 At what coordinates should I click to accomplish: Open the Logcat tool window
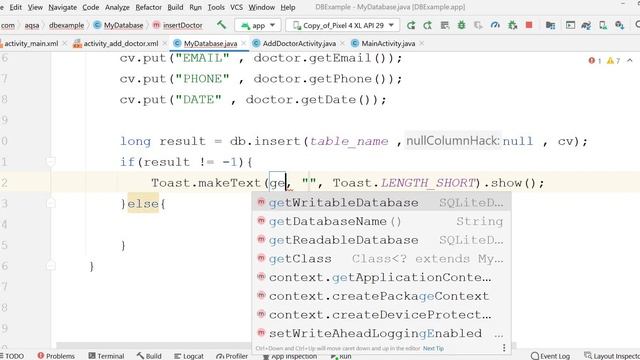189,356
